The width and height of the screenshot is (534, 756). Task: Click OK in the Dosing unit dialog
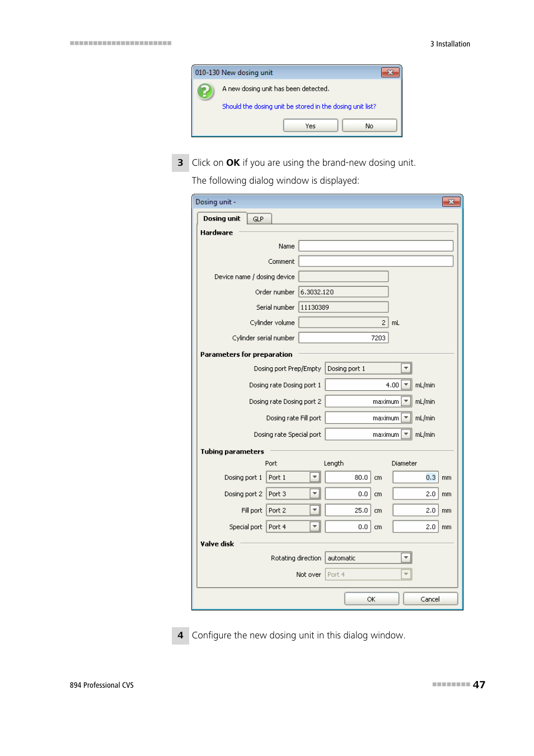point(371,599)
